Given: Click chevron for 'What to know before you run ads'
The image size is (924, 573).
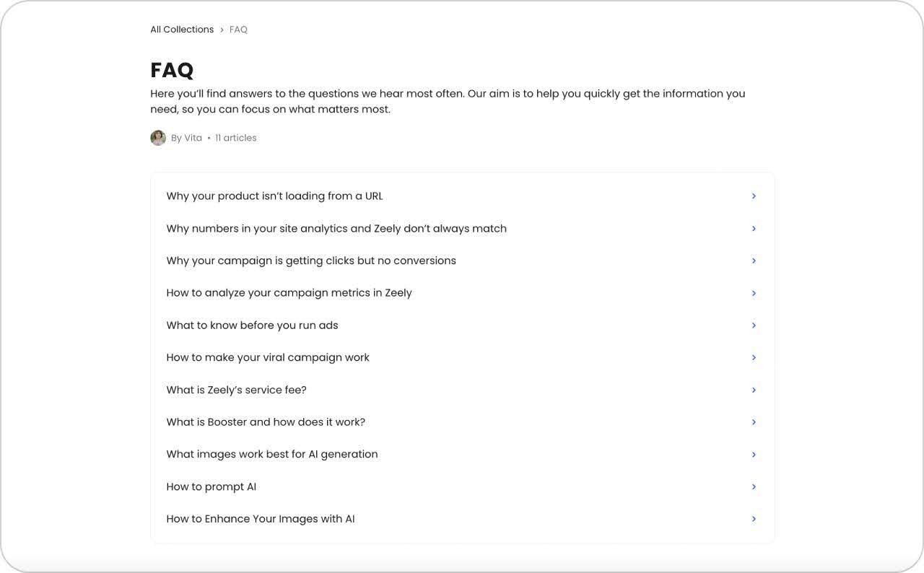Looking at the screenshot, I should [x=754, y=325].
